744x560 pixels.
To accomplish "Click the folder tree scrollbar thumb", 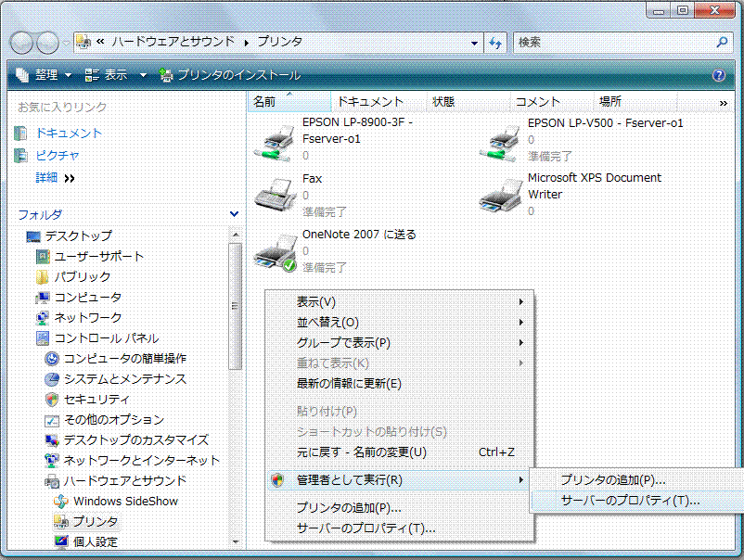I will click(235, 306).
